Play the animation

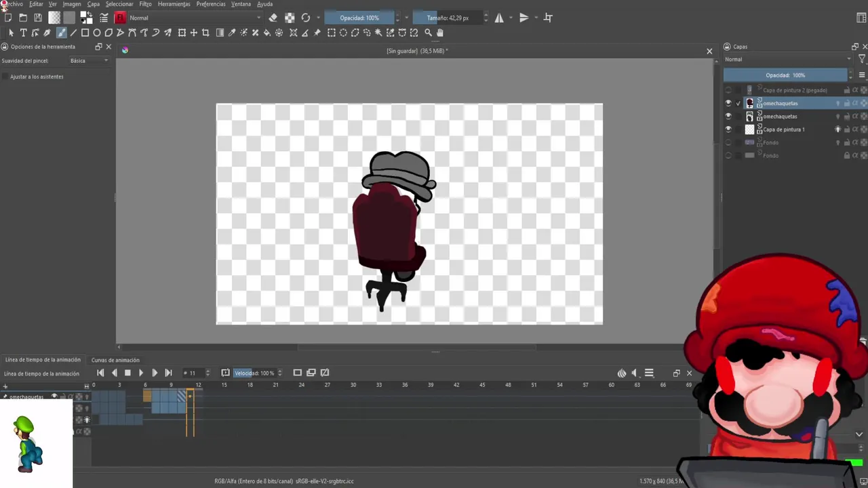click(141, 373)
